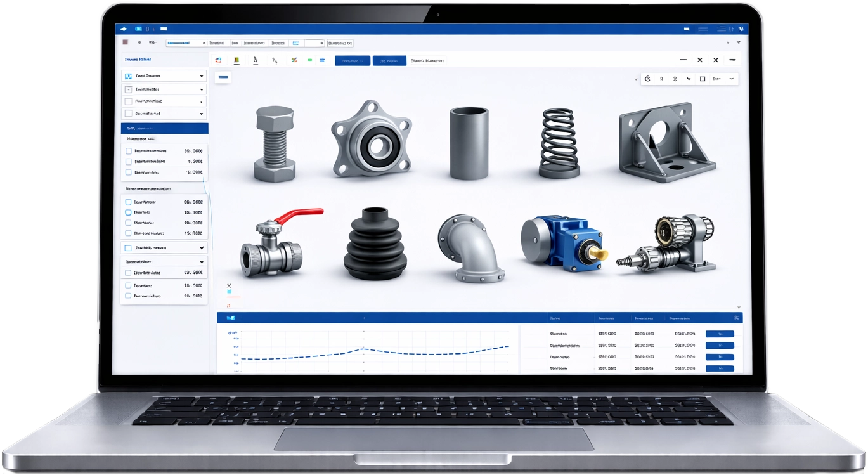Click the hex bolt part thumbnail
The height and width of the screenshot is (475, 868).
click(275, 144)
